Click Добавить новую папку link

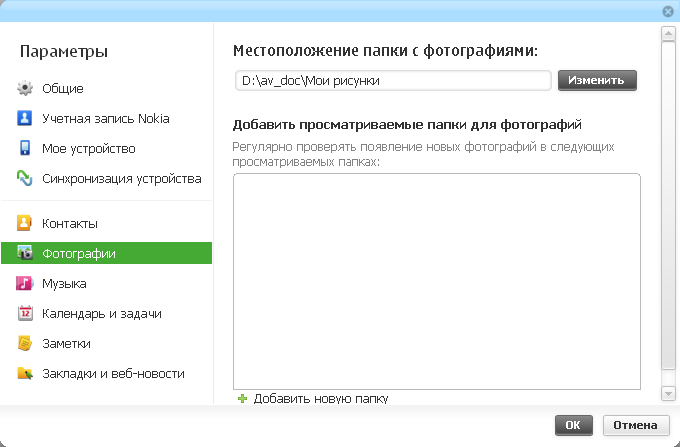point(320,398)
